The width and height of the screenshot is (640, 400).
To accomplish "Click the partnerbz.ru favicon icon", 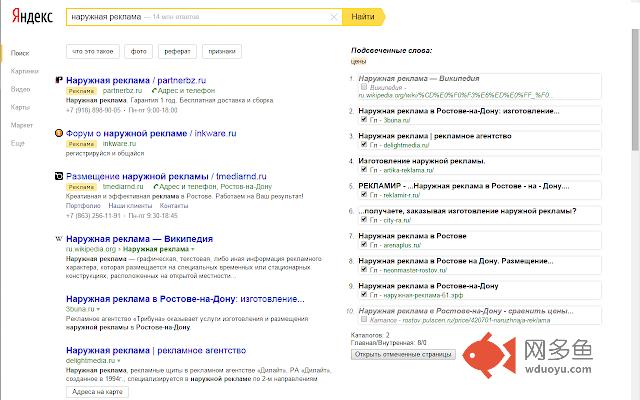I will point(59,80).
